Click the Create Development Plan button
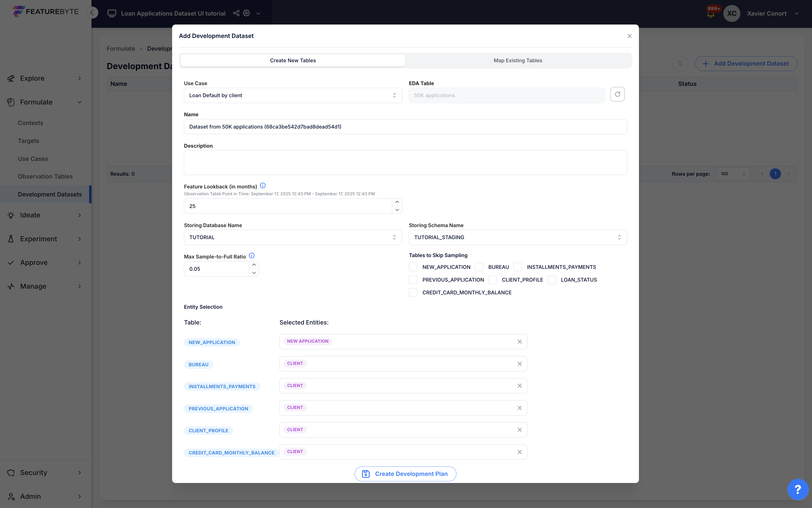 click(x=405, y=474)
